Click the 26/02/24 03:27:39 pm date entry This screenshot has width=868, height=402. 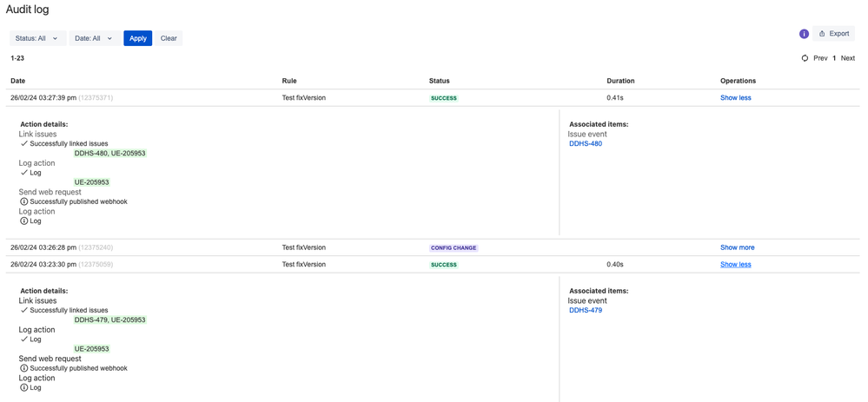pos(62,98)
